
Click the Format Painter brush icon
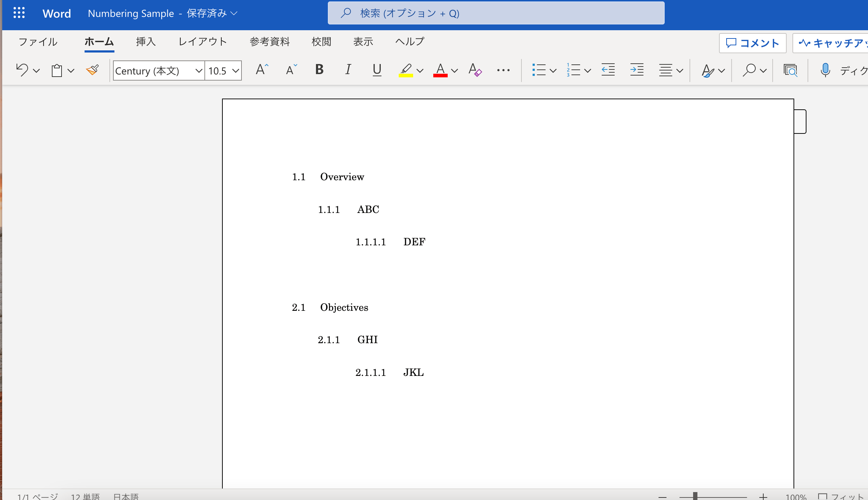(92, 70)
